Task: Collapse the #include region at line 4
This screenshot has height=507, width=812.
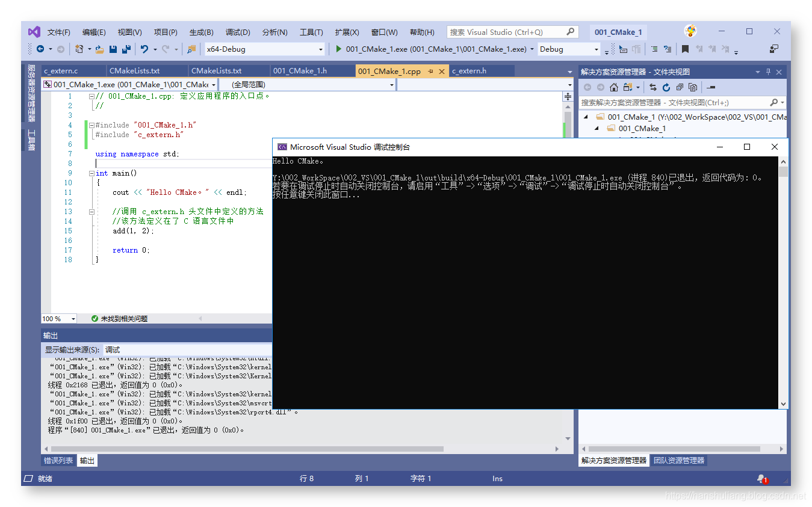Action: (91, 125)
